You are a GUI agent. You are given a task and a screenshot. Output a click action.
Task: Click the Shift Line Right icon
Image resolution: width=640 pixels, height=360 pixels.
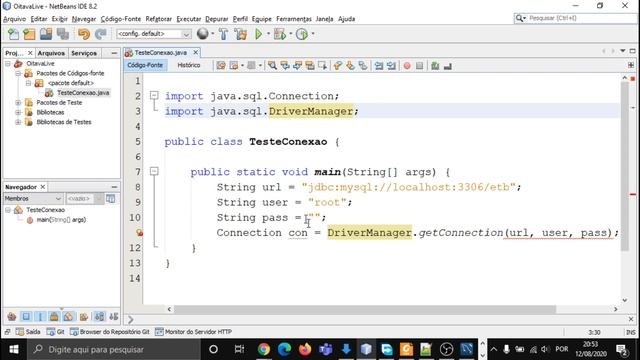pos(391,66)
